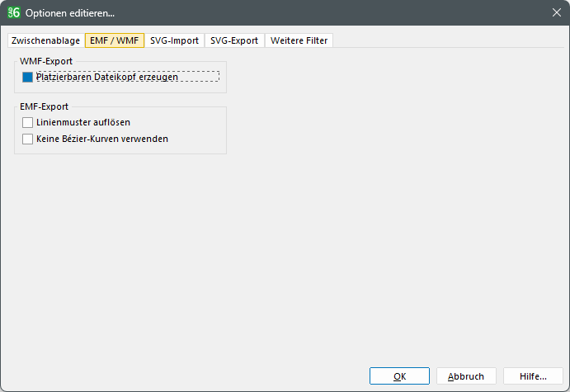570x392 pixels.
Task: Switch to the Zwischenablage tab
Action: [x=45, y=40]
